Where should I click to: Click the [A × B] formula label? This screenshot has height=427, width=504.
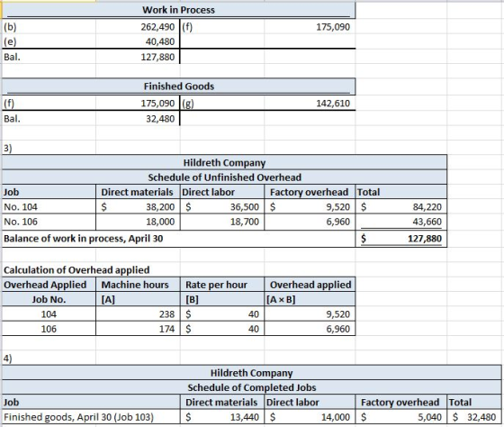280,300
